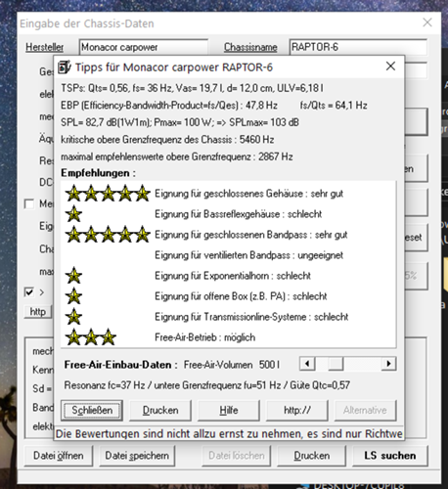Click Datei öffnen in Chassis-Daten window
Screen dimensions: 448x489
coord(59,456)
